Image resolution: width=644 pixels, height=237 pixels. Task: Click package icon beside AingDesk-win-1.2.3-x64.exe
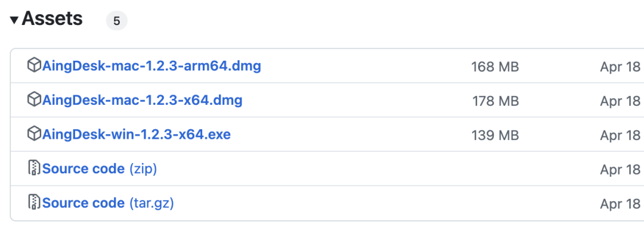[34, 133]
